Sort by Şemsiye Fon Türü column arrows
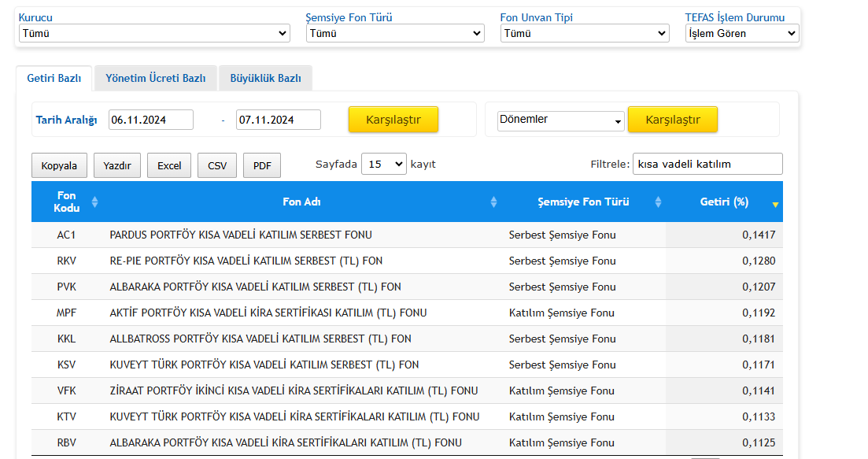The height and width of the screenshot is (459, 868). click(658, 202)
